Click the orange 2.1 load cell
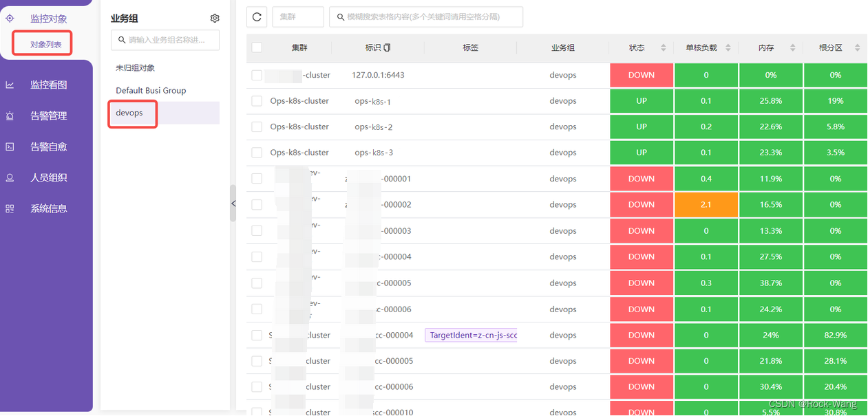 (x=706, y=205)
